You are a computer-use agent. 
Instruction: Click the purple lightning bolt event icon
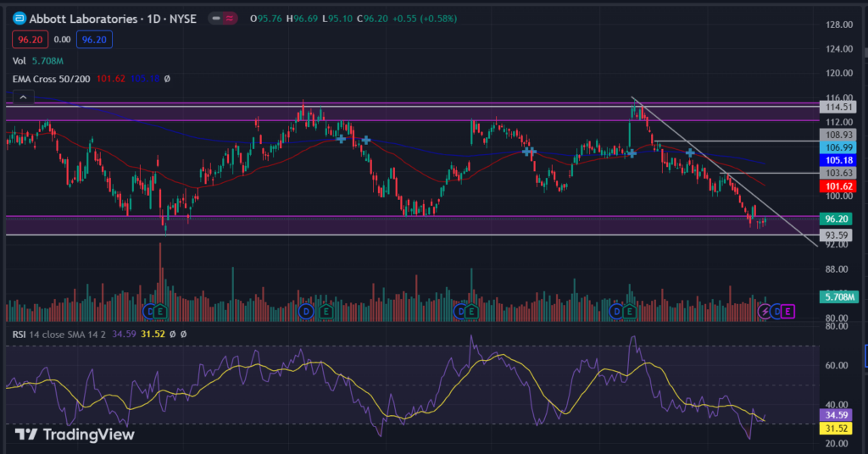point(765,312)
